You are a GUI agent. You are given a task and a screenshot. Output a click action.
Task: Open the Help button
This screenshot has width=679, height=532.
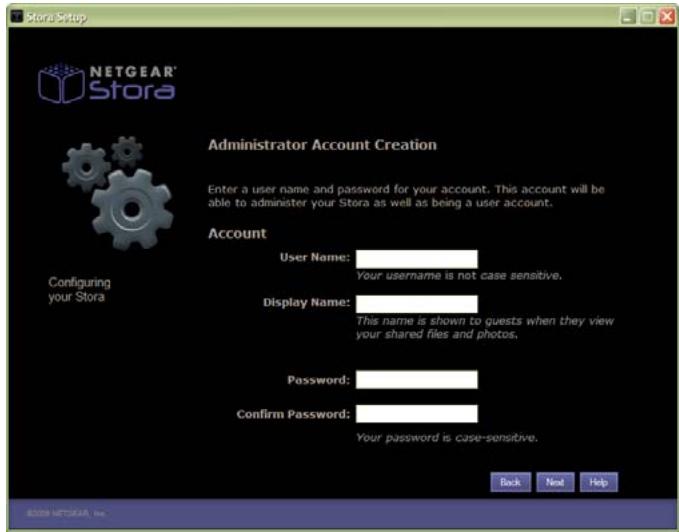pos(598,482)
